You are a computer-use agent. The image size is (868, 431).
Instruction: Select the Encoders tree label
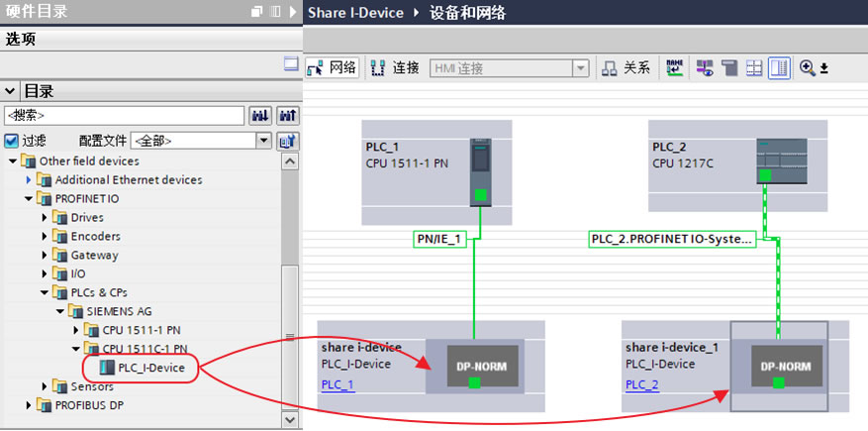click(x=95, y=237)
